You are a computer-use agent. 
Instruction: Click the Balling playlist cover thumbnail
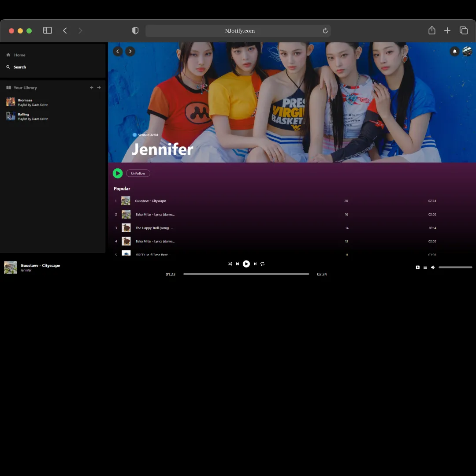pos(11,116)
